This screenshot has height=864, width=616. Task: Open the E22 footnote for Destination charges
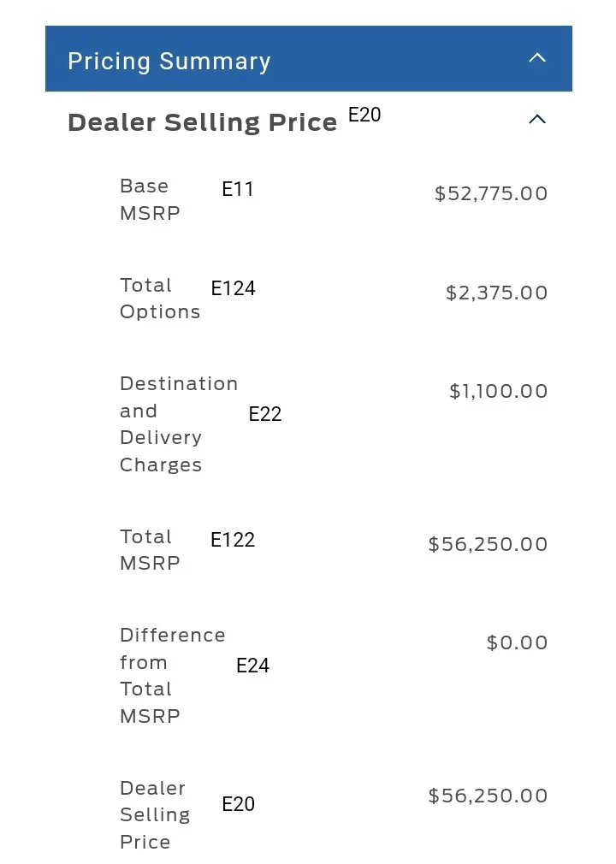click(265, 414)
